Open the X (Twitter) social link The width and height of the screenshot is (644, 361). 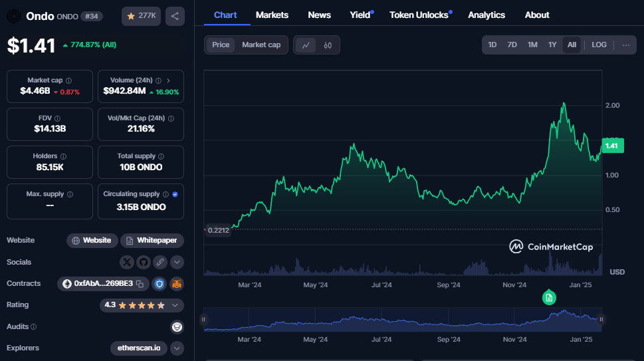click(x=128, y=262)
